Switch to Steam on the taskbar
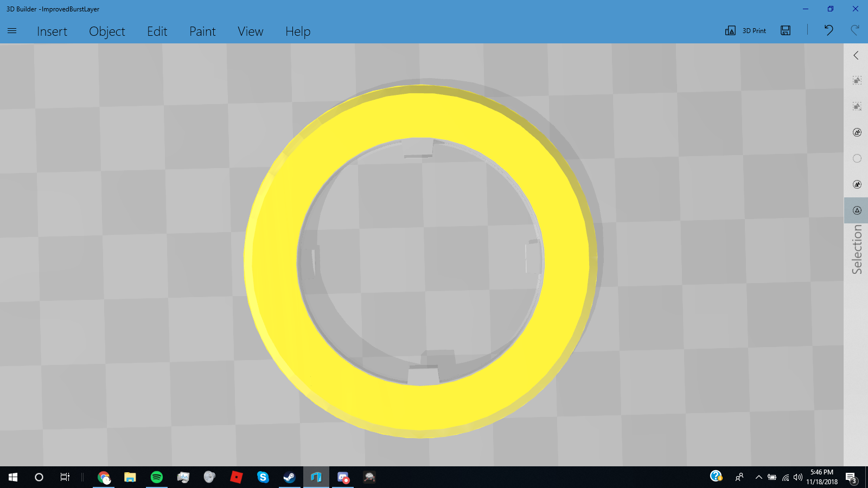The height and width of the screenshot is (488, 868). coord(289,477)
